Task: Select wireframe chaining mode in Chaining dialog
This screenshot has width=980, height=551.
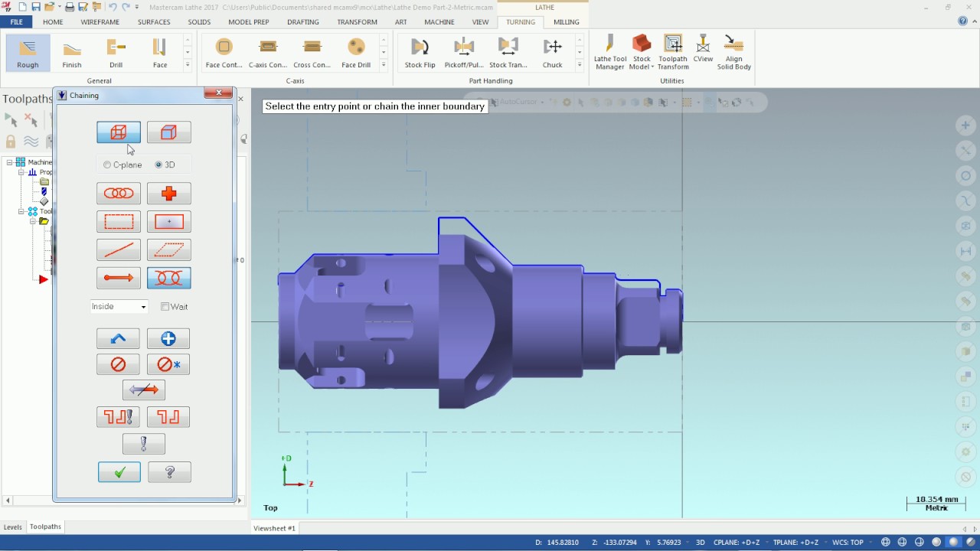Action: click(x=119, y=132)
